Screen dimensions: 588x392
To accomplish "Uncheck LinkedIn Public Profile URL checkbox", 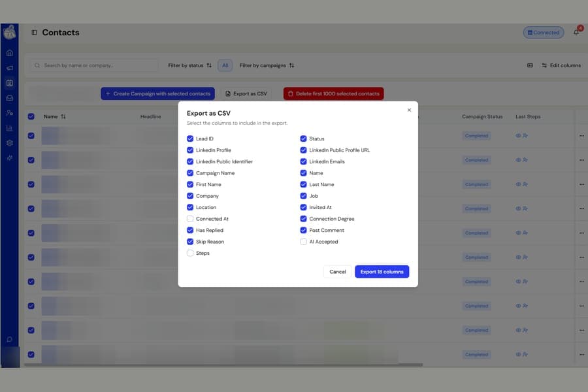I will click(x=303, y=150).
